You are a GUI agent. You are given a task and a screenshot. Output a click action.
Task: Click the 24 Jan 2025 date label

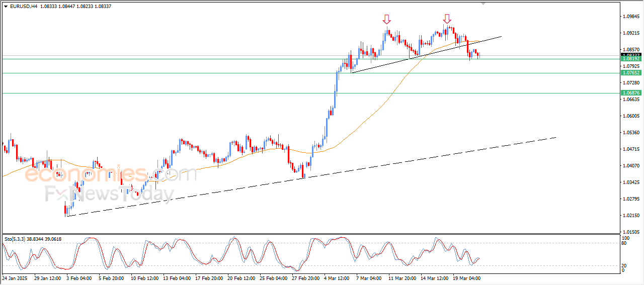coord(15,277)
